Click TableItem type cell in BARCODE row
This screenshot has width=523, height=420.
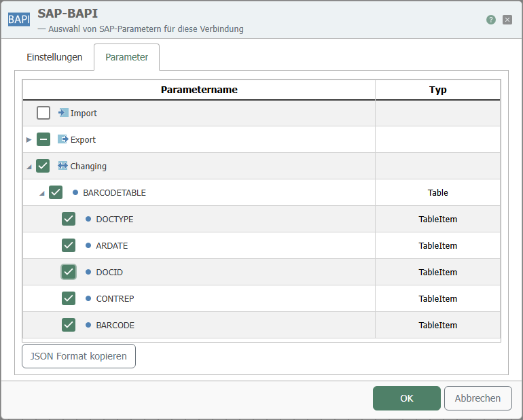tap(437, 325)
